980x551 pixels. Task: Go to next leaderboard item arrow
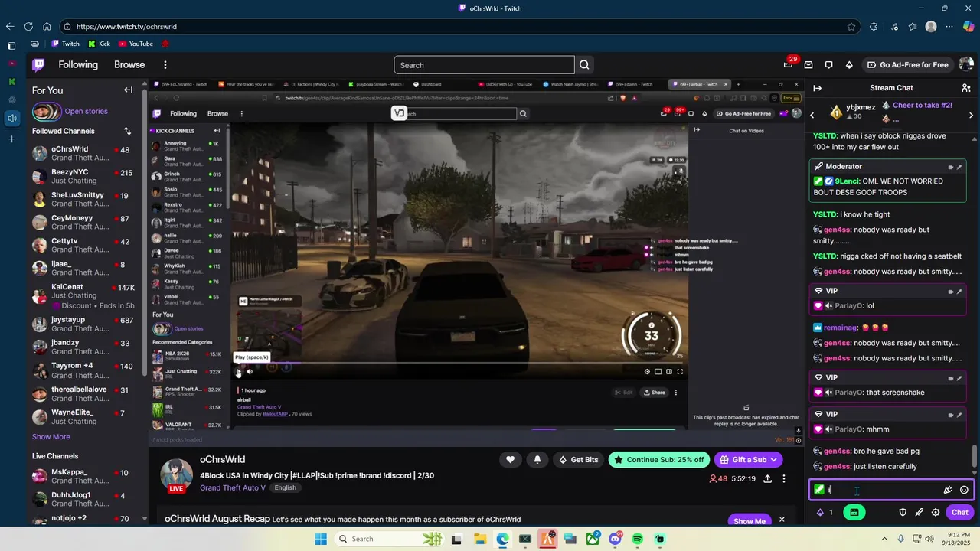[x=971, y=116]
